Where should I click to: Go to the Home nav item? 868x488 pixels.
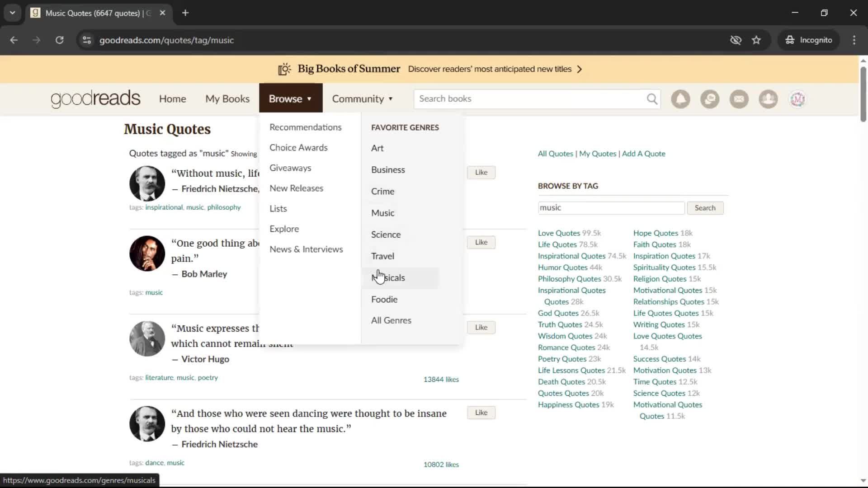tap(172, 99)
